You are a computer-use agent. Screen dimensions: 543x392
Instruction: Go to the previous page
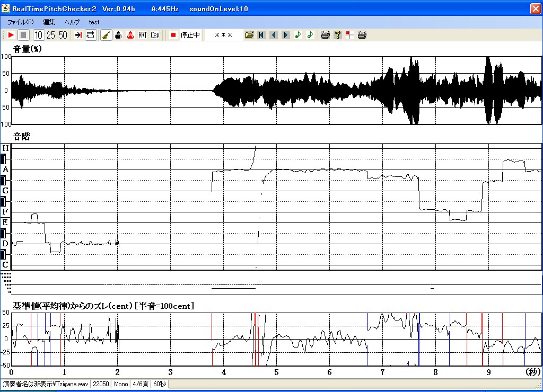click(274, 35)
